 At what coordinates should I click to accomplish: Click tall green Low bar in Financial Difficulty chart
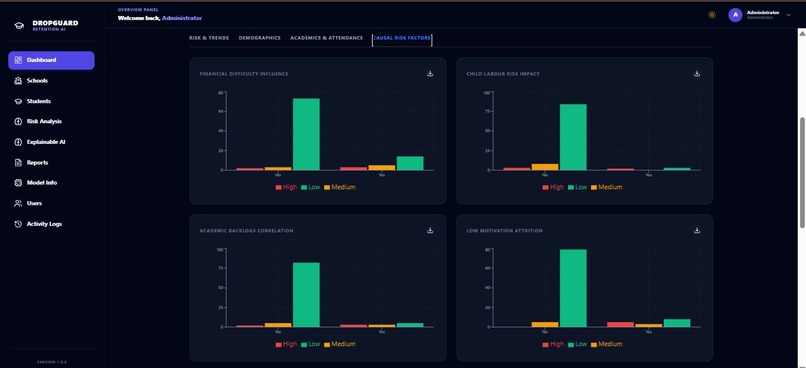point(306,134)
